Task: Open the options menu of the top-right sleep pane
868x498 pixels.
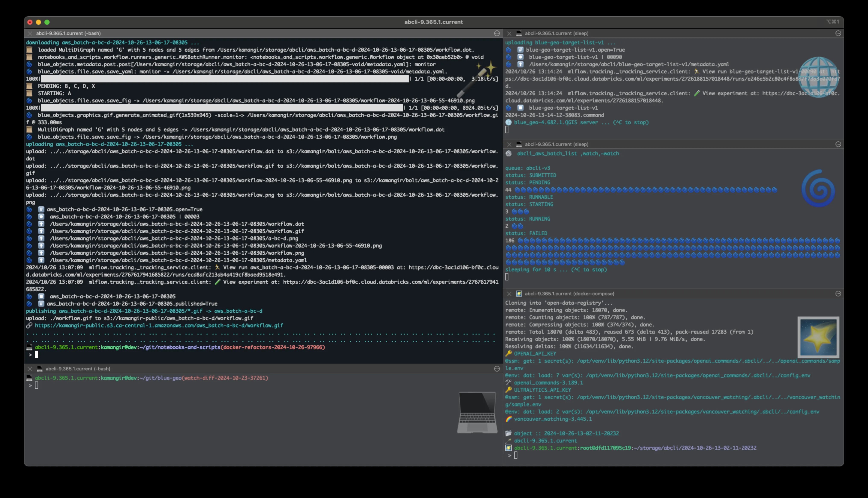Action: point(838,33)
